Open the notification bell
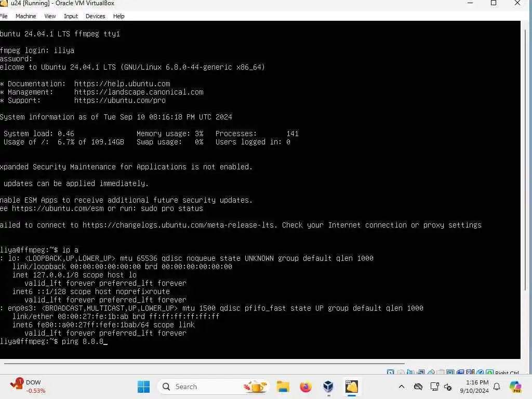This screenshot has width=532, height=399. click(497, 387)
